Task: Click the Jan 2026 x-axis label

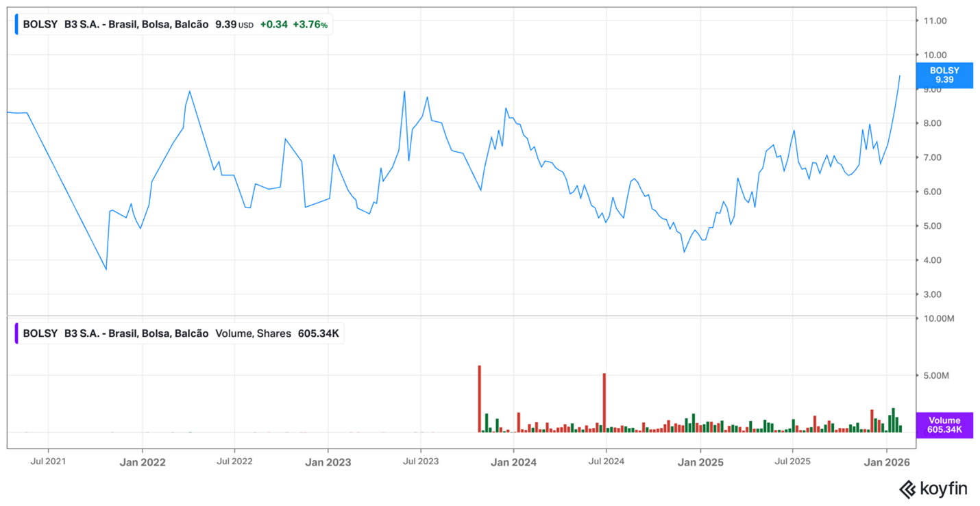Action: pyautogui.click(x=887, y=462)
